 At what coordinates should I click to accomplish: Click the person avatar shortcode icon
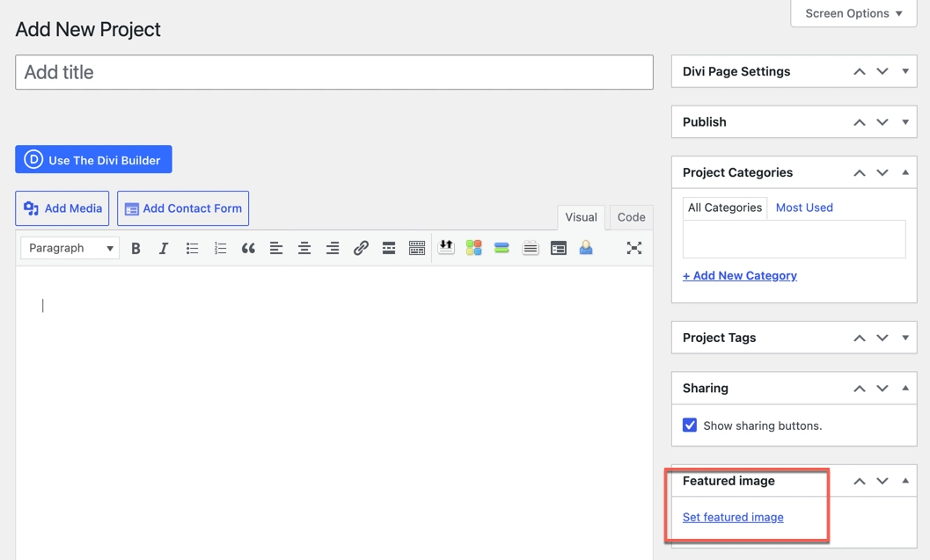coord(586,248)
